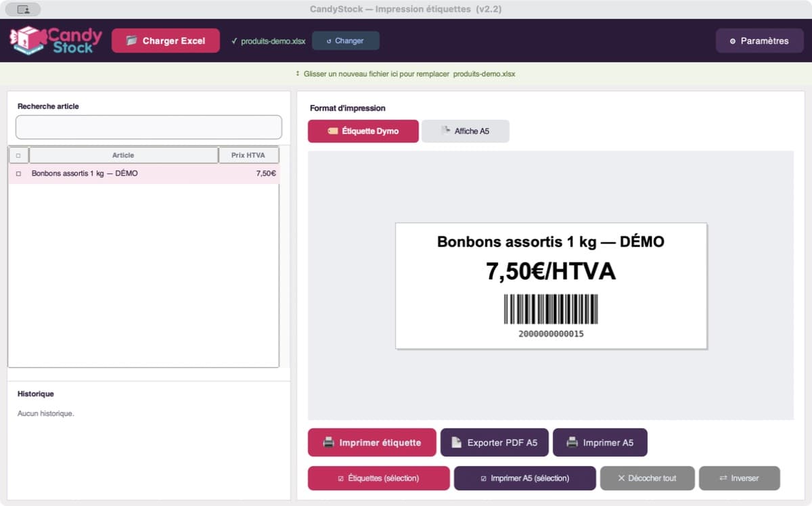Image resolution: width=812 pixels, height=506 pixels.
Task: Click Changer to replace the file
Action: click(346, 41)
